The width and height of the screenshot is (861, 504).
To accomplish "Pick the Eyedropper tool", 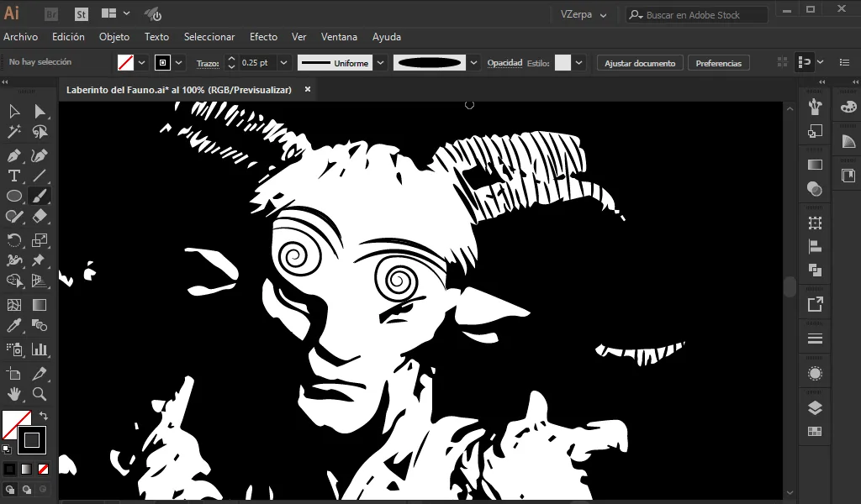I will click(14, 325).
